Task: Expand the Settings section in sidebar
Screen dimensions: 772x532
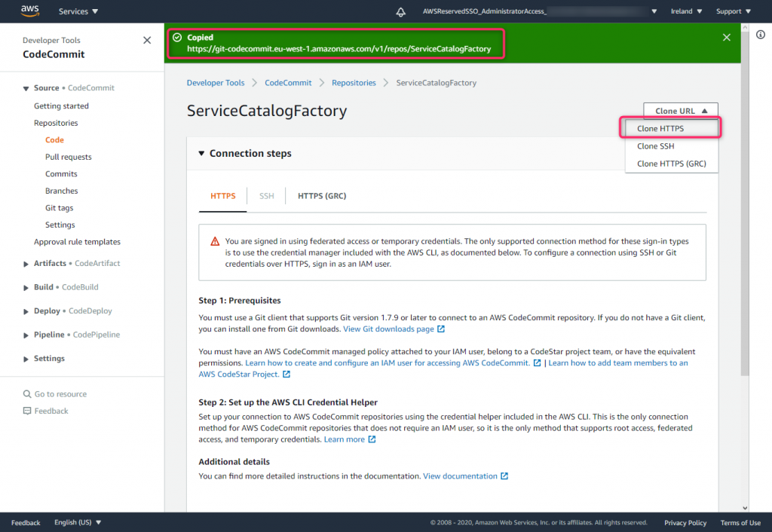Action: pos(26,359)
